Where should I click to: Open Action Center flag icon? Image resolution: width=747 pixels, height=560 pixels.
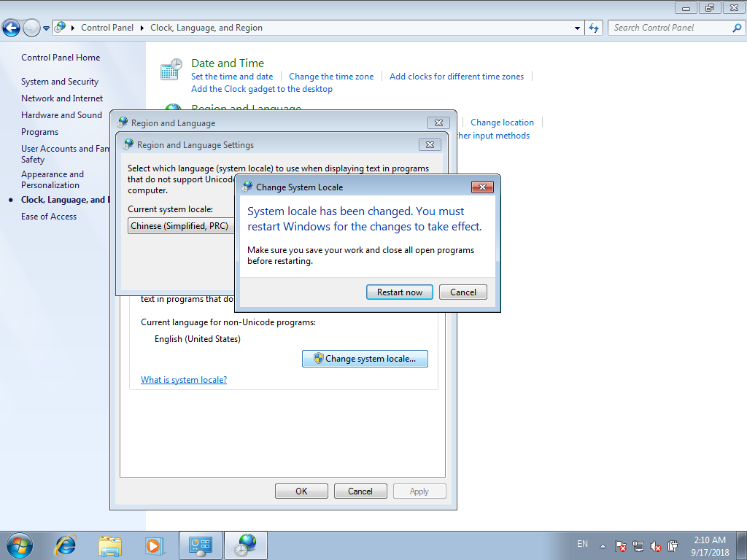click(620, 546)
